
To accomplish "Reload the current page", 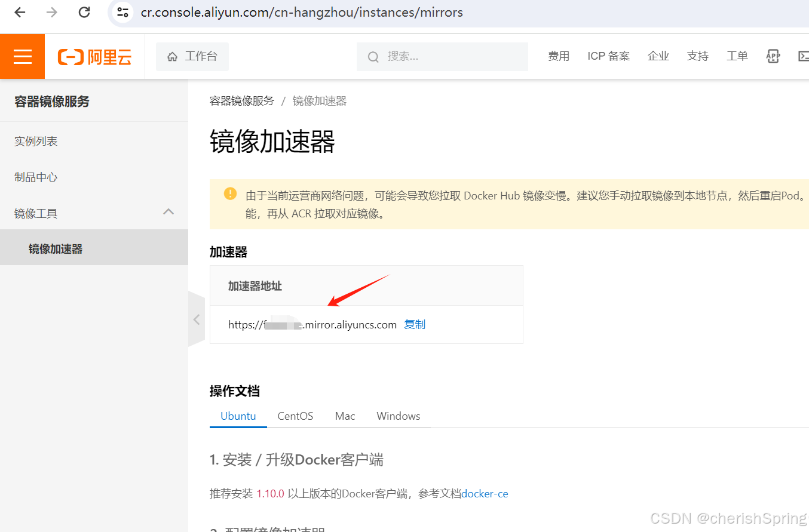I will (x=84, y=12).
